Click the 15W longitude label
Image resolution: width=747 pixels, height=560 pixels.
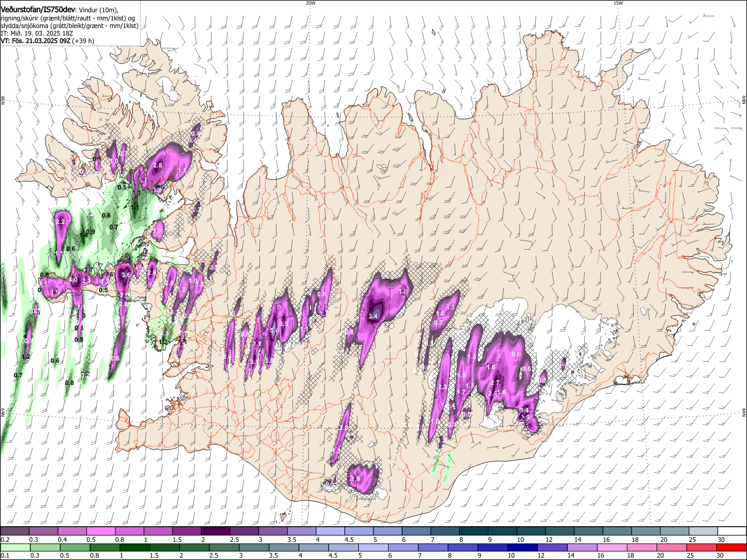tap(618, 3)
